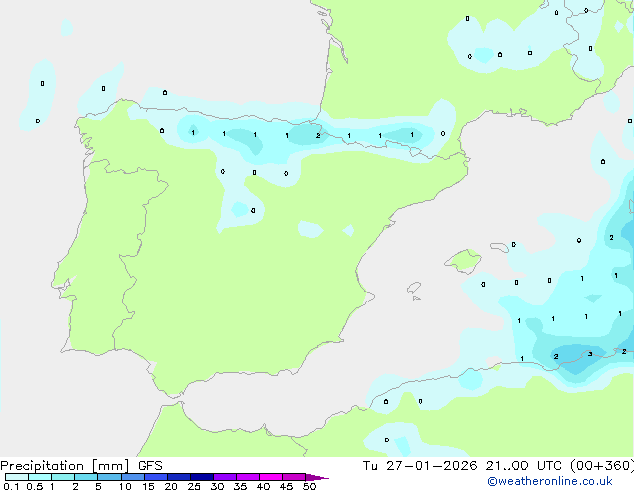This screenshot has width=634, height=490.
Task: Click the 'GFS' model label
Action: 150,466
